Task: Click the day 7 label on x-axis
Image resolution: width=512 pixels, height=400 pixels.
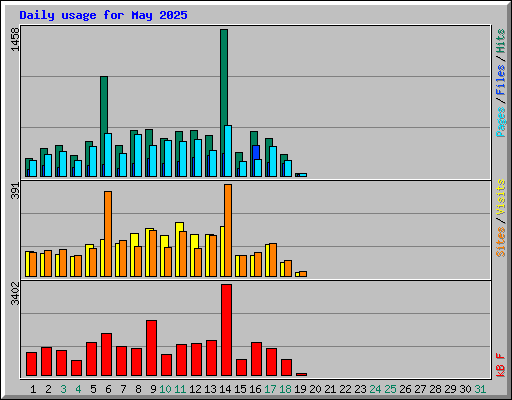Action: coord(123,389)
